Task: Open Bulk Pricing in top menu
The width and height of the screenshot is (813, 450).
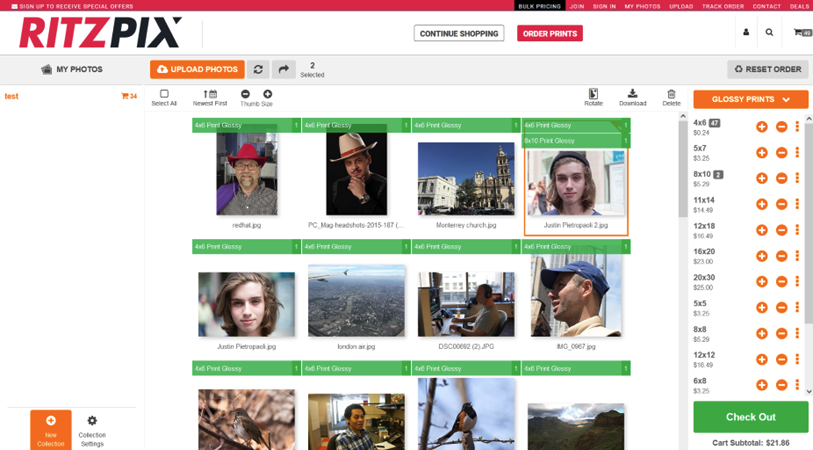Action: [539, 6]
